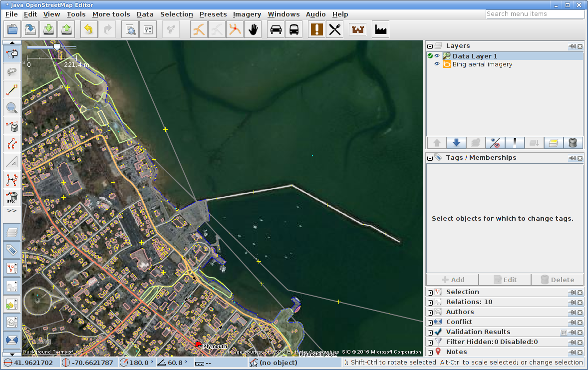This screenshot has width=588, height=370.
Task: Click the castle preset icon
Action: tap(357, 29)
